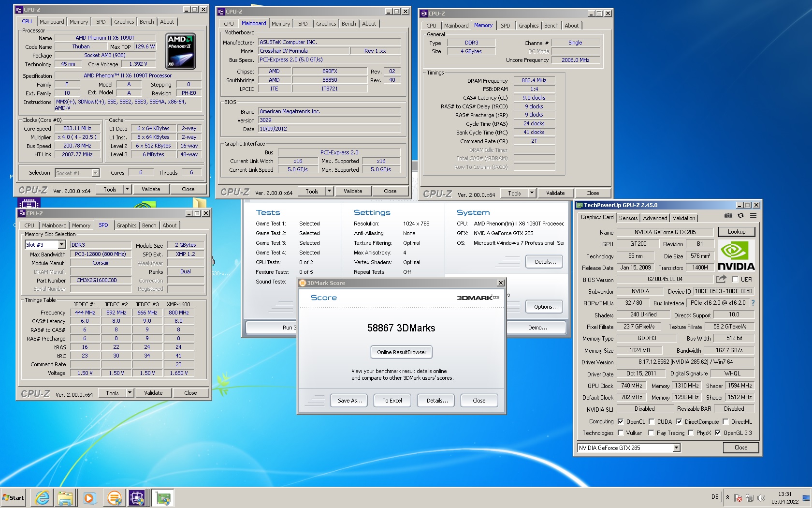The image size is (812, 508).
Task: Toggle the OpenGL 3.3 checkbox
Action: click(718, 433)
